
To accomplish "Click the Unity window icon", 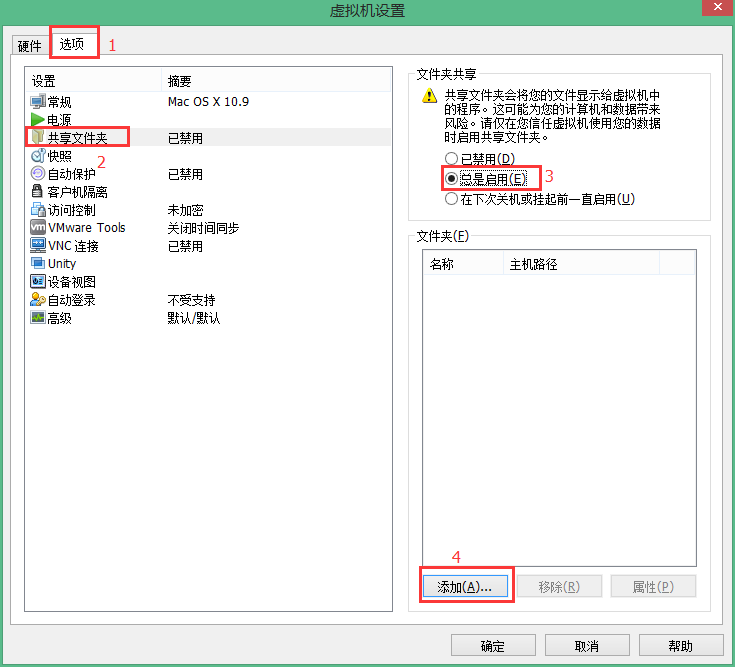I will point(38,263).
